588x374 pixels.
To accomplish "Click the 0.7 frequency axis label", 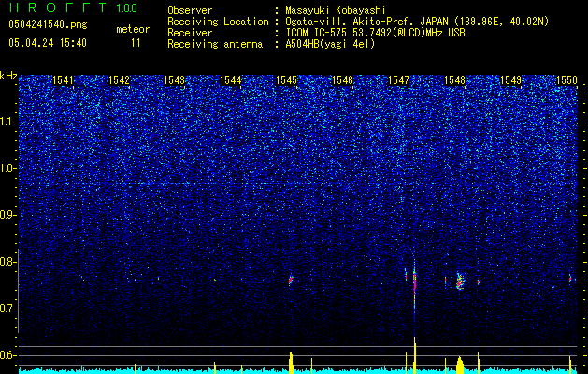I will (7, 309).
